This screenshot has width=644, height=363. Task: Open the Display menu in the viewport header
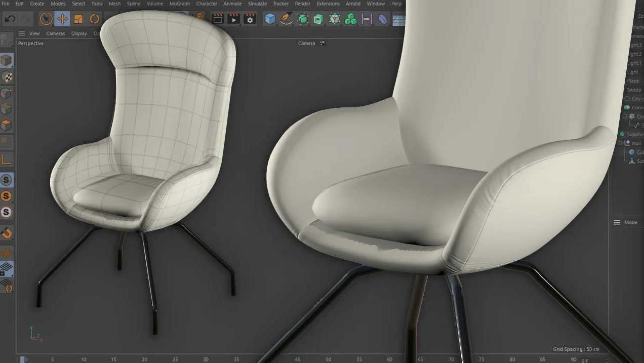[x=79, y=33]
